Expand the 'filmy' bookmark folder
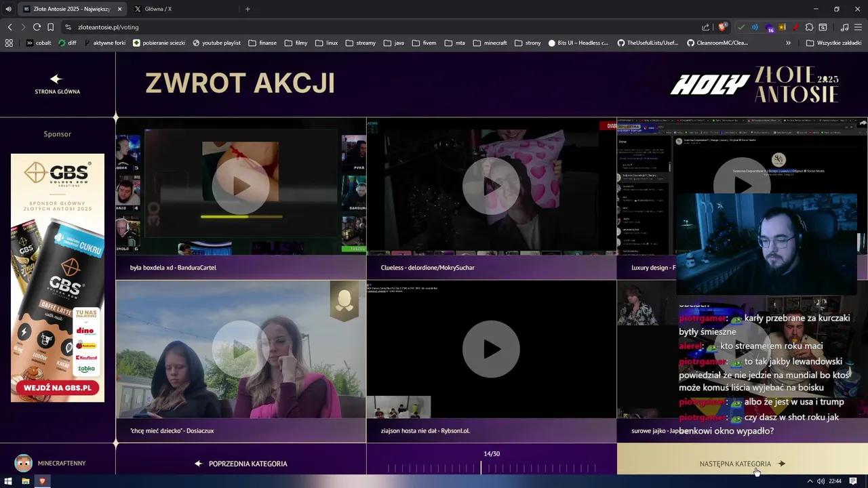 296,43
